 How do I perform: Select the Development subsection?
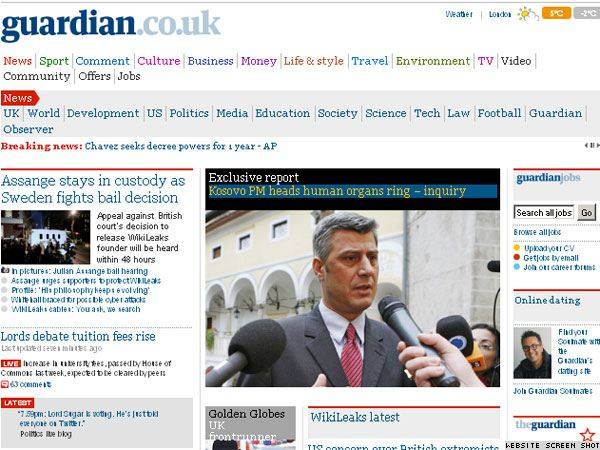[x=103, y=113]
